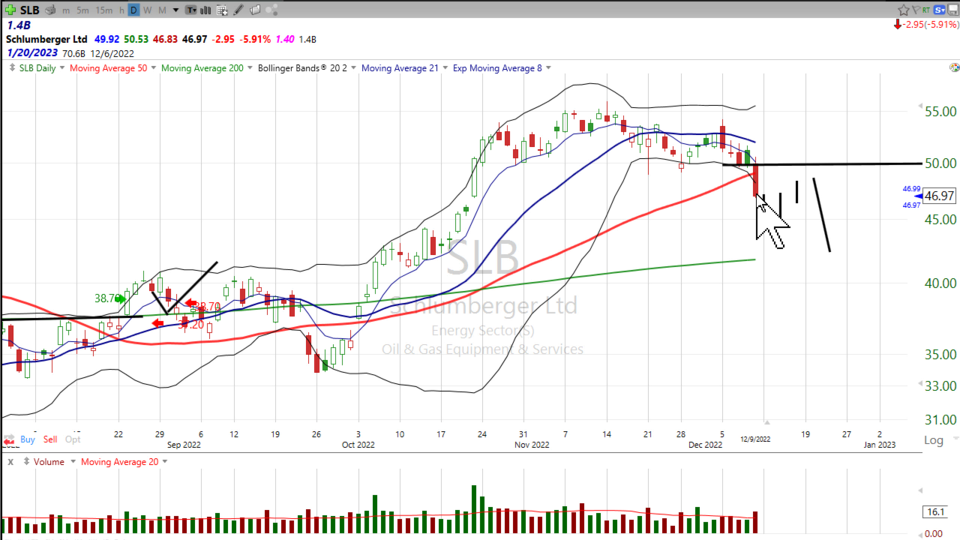Image resolution: width=960 pixels, height=540 pixels.
Task: Click the 1.4B value at top left
Action: [18, 25]
